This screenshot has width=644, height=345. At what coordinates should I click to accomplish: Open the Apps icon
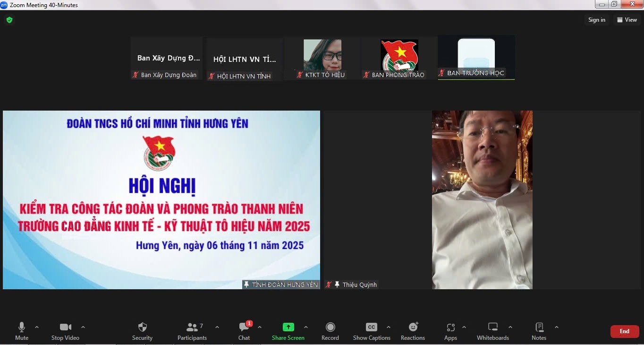click(450, 327)
